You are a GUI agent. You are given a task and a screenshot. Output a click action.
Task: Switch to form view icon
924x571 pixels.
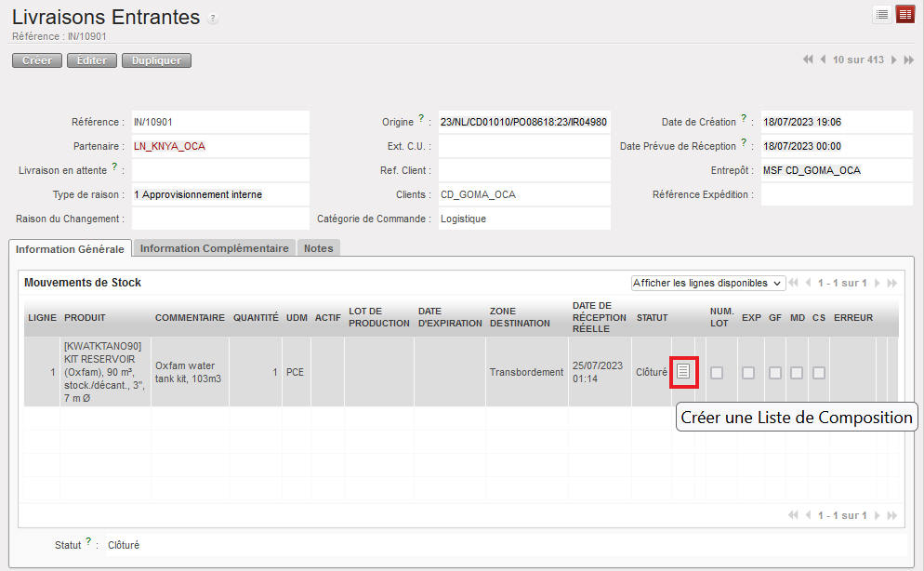(x=904, y=14)
